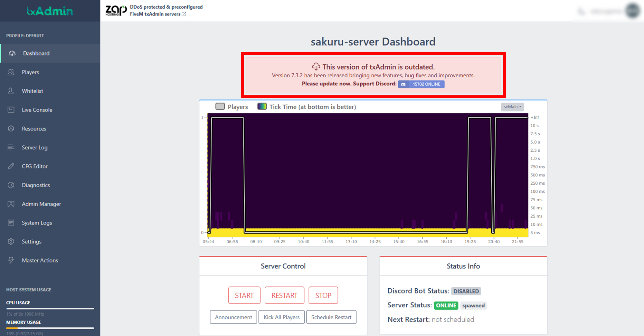The height and width of the screenshot is (336, 644).
Task: Open the user account menu at top right
Action: pos(632,11)
